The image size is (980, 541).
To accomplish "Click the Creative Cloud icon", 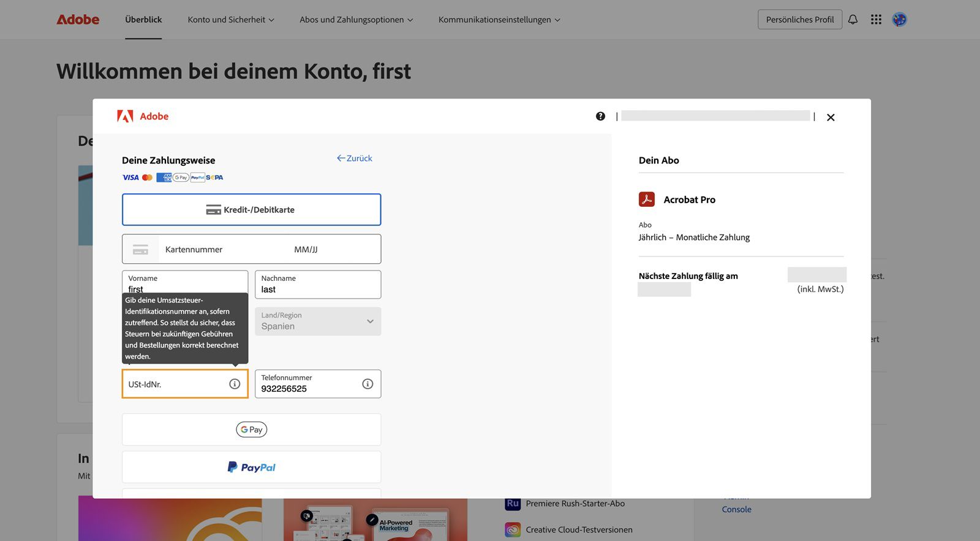I will click(513, 529).
